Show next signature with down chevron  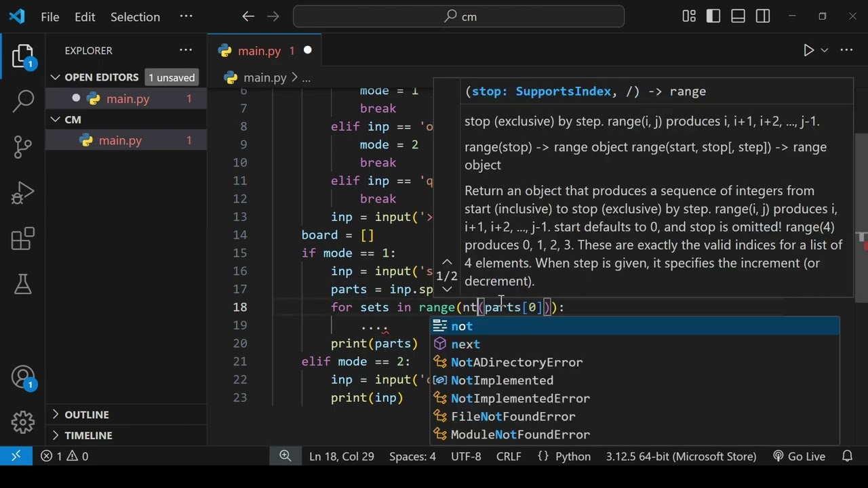click(x=447, y=289)
